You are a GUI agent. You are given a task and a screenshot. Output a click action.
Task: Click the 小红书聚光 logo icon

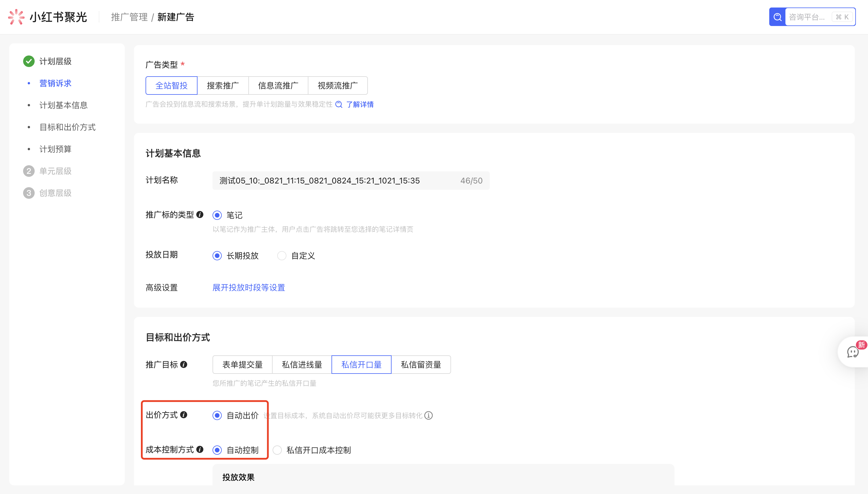pos(16,17)
